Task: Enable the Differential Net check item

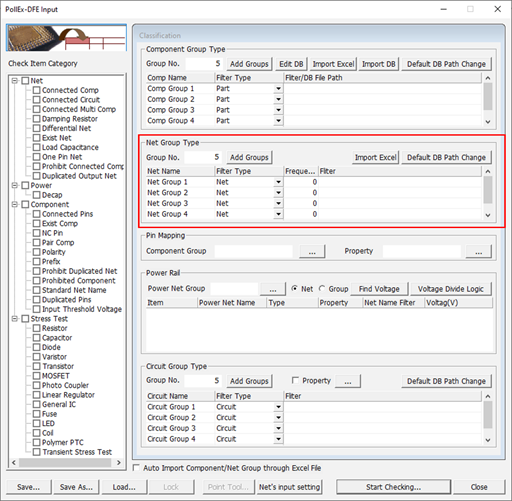Action: [x=37, y=128]
